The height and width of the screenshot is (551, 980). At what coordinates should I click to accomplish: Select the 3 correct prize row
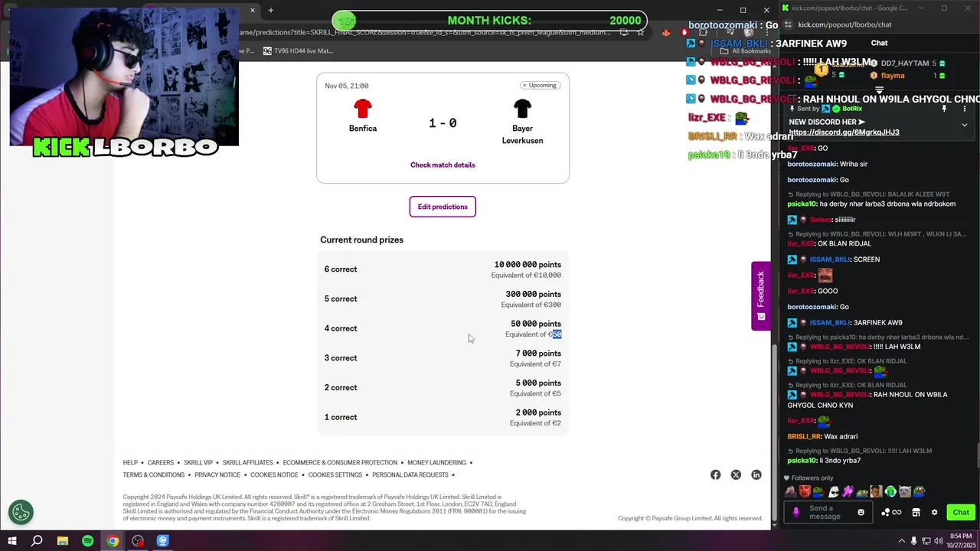[443, 358]
